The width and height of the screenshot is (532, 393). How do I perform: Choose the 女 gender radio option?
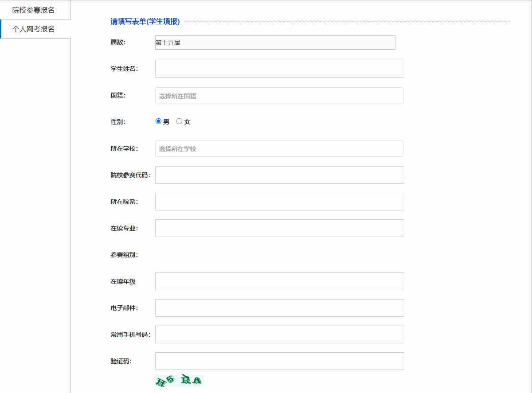click(179, 121)
